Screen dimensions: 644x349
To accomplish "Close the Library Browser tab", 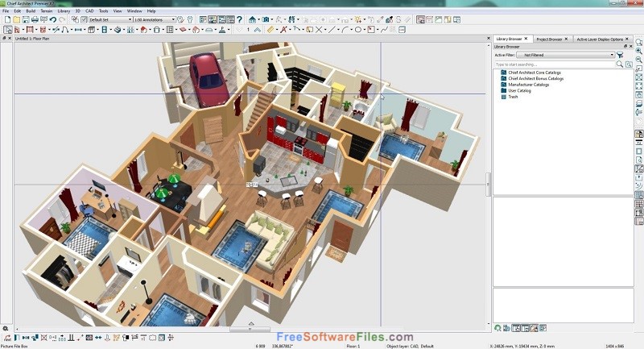I will 526,39.
